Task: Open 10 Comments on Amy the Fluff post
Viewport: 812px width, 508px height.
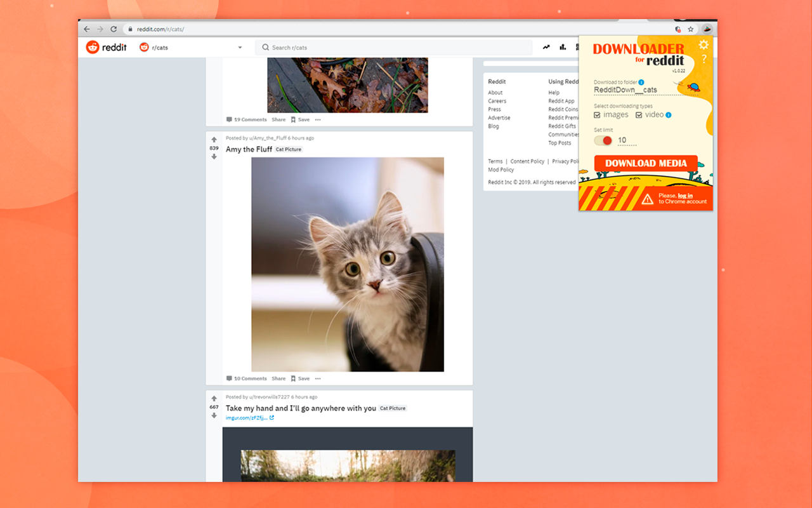Action: click(x=246, y=378)
